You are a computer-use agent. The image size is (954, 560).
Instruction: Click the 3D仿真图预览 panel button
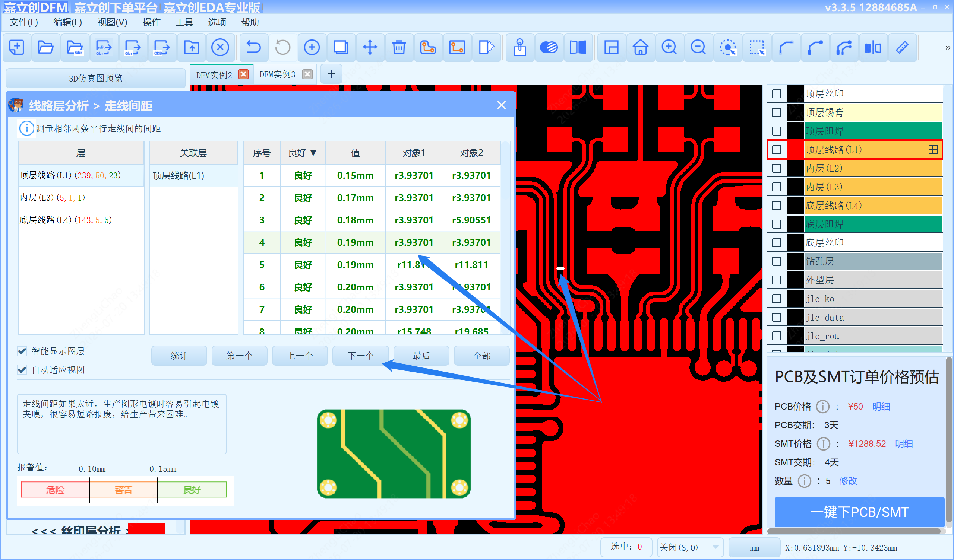pos(95,78)
